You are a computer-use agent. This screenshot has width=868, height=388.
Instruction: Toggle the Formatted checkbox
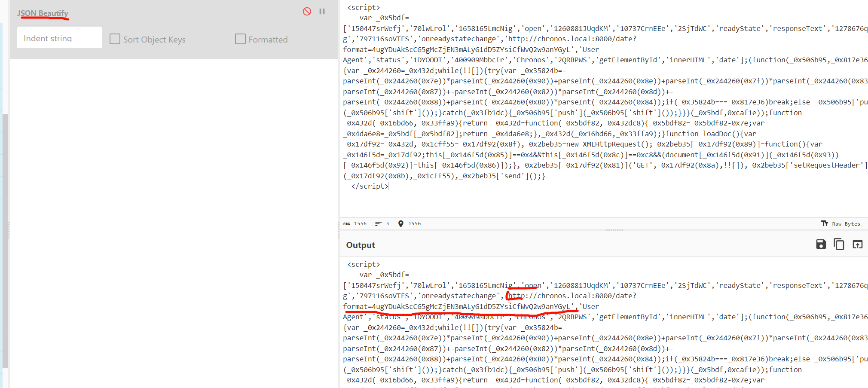(x=240, y=39)
